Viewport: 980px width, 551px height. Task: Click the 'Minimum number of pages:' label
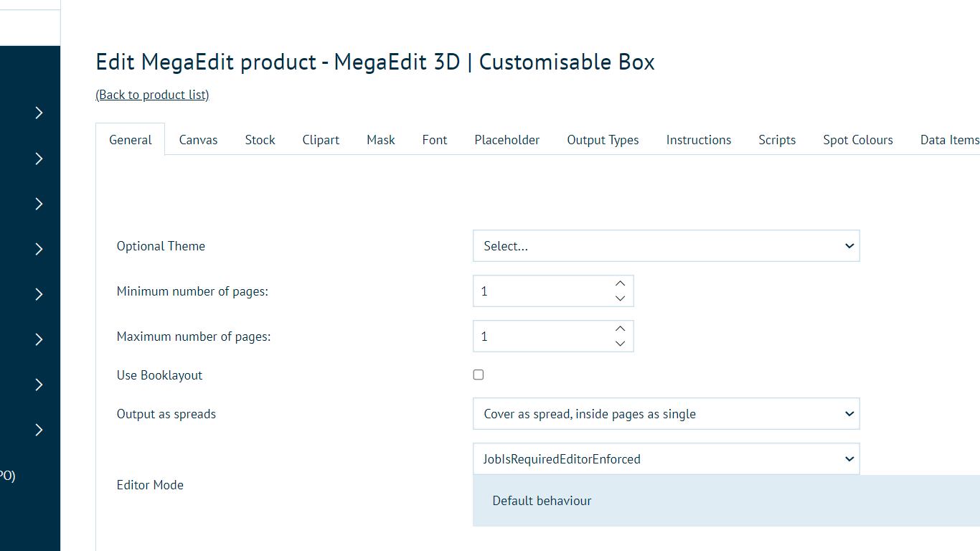(x=192, y=291)
